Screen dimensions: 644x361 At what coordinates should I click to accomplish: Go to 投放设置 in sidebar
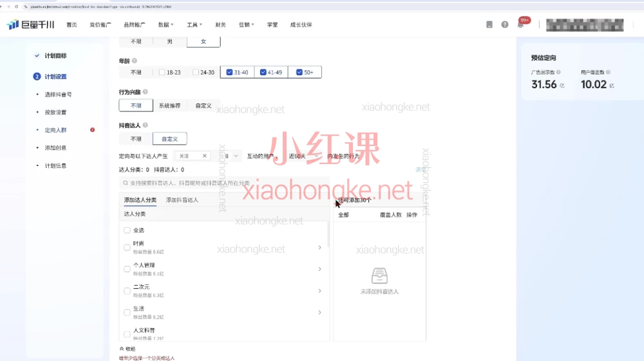[x=55, y=112]
